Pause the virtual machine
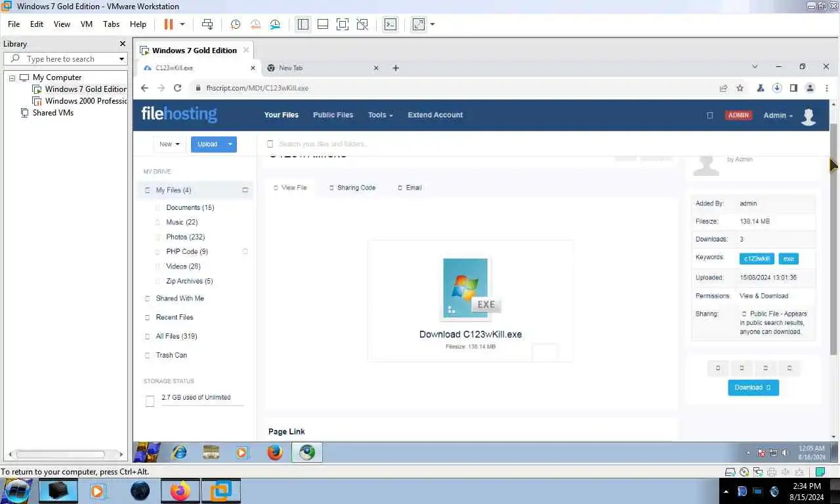This screenshot has height=504, width=840. [169, 24]
